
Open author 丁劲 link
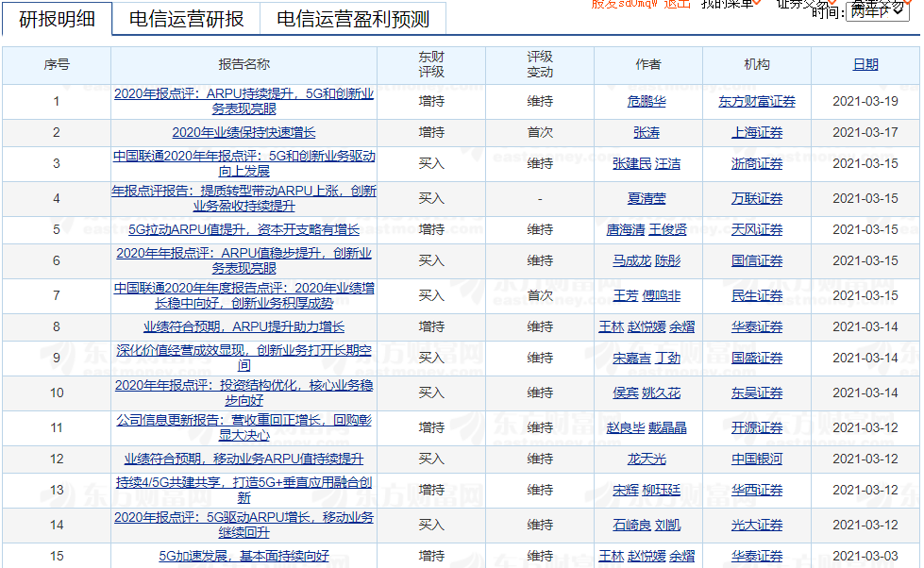coord(667,359)
